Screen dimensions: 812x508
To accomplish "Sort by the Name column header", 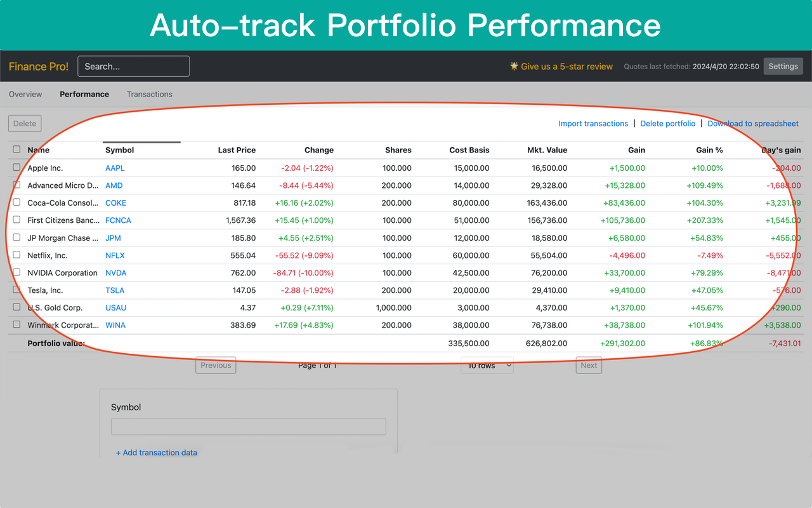I will [x=39, y=150].
